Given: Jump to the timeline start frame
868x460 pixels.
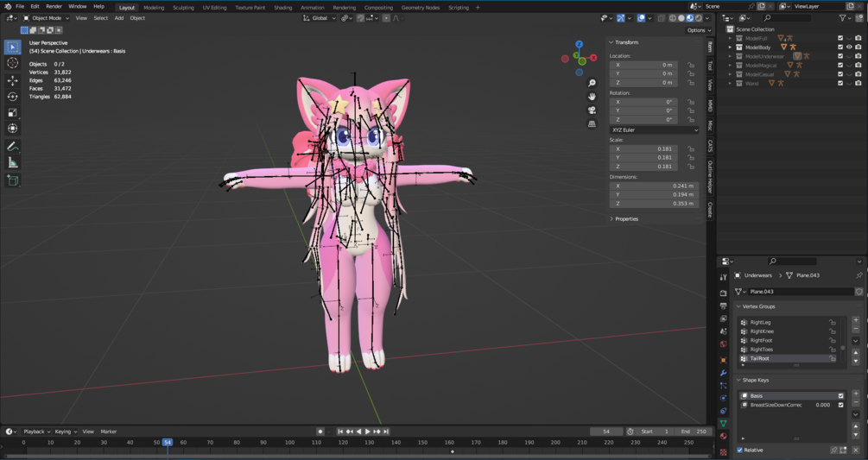Looking at the screenshot, I should tap(340, 432).
